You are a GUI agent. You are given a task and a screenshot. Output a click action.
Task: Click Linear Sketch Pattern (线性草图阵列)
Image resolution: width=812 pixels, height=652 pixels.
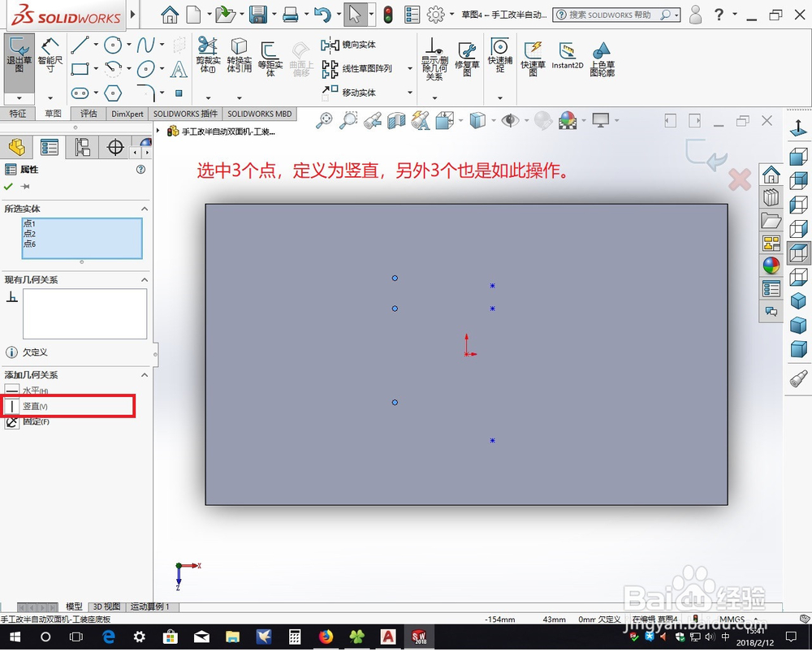[x=356, y=68]
